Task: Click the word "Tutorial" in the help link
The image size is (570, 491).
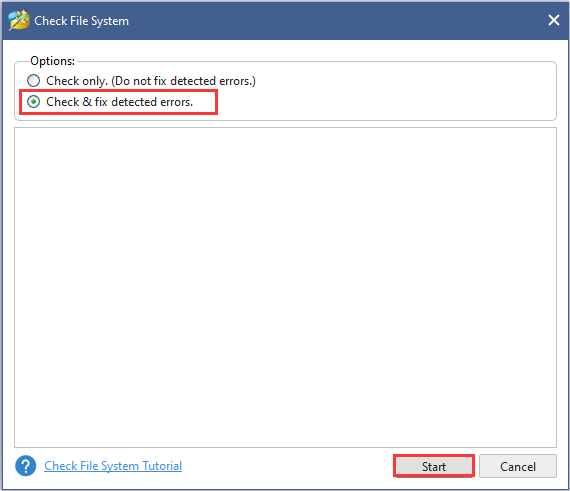Action: coord(162,466)
